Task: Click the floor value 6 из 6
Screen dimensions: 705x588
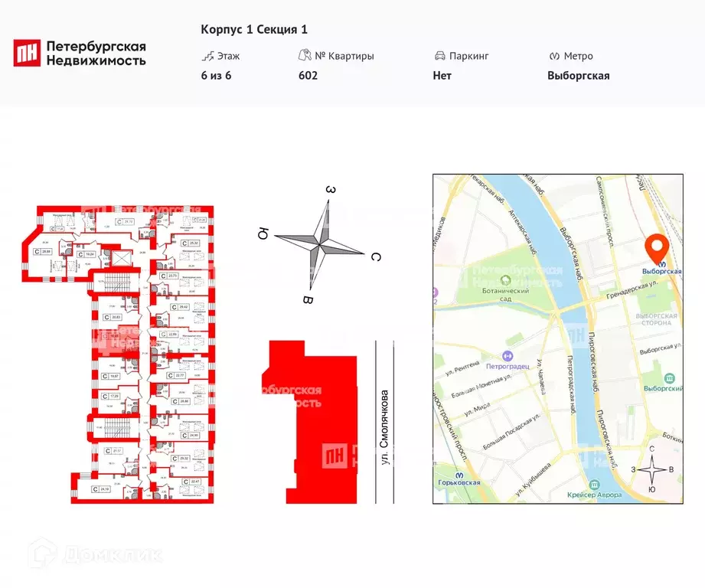Action: tap(216, 76)
